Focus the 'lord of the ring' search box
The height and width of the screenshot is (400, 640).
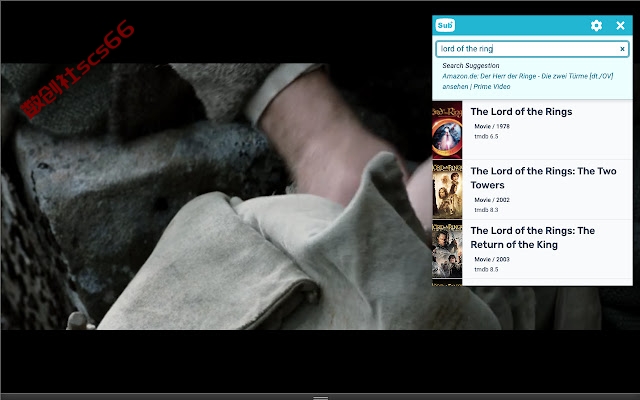pyautogui.click(x=527, y=49)
